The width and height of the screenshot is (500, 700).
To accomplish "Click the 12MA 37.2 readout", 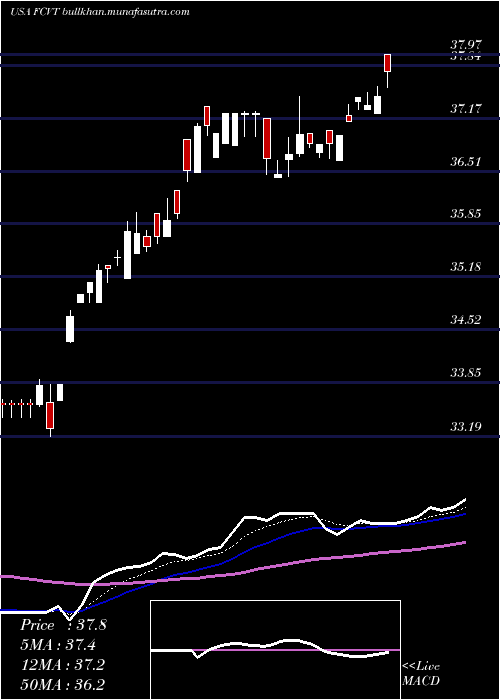I will [63, 665].
